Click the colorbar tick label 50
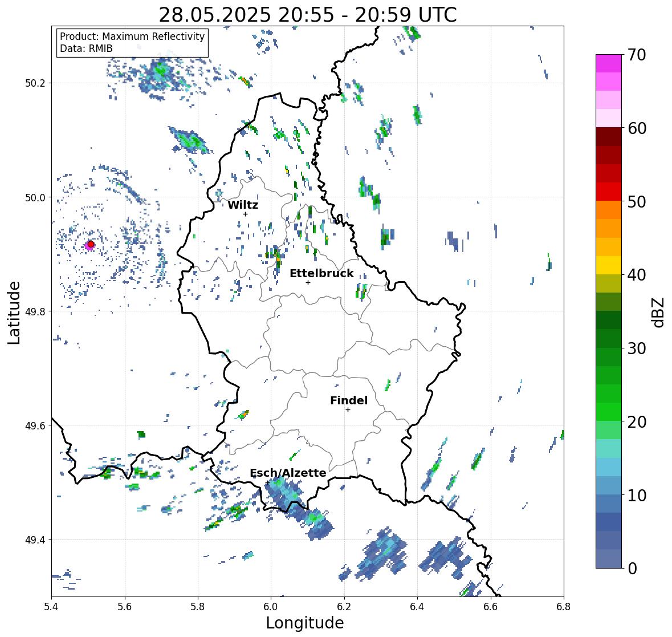 pyautogui.click(x=637, y=201)
